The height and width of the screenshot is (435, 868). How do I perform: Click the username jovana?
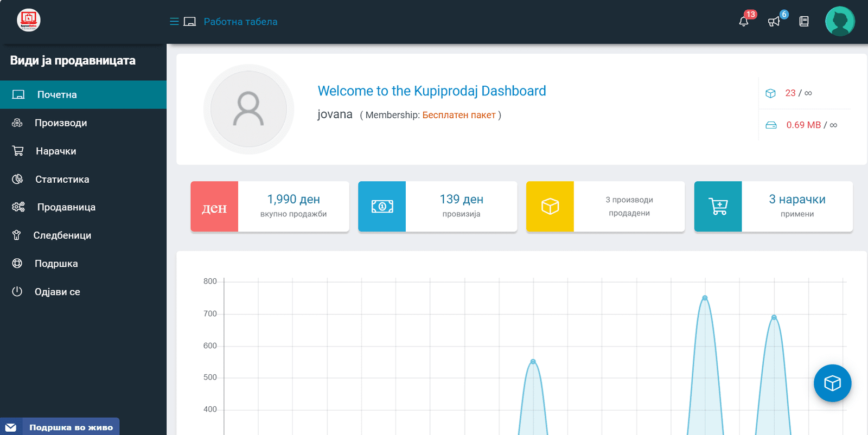[x=335, y=114]
